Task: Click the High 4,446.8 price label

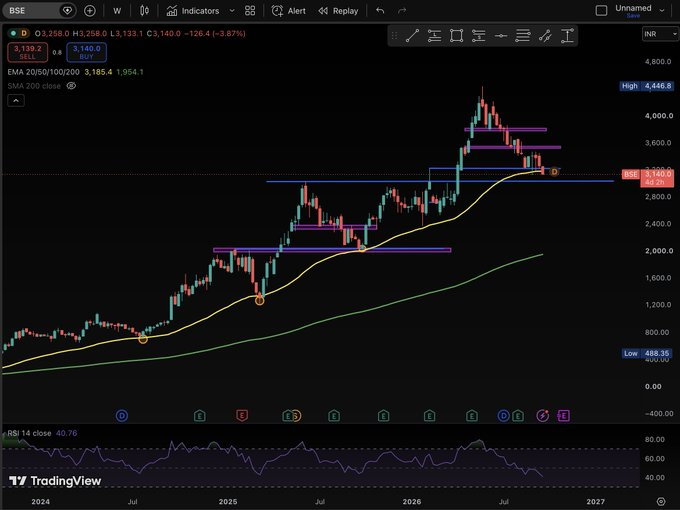Action: tap(646, 86)
